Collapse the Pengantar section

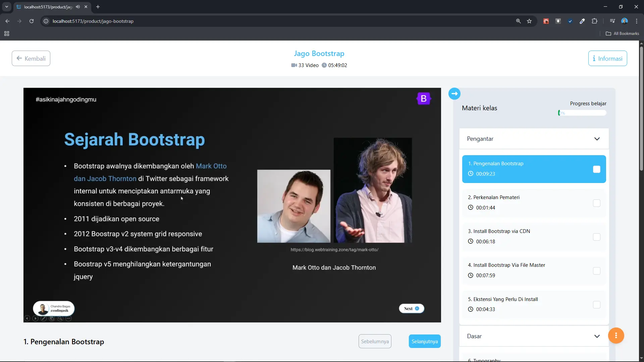click(x=597, y=139)
